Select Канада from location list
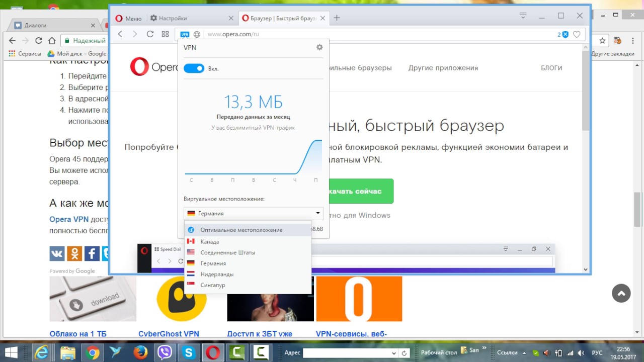The image size is (644, 362). click(x=248, y=241)
